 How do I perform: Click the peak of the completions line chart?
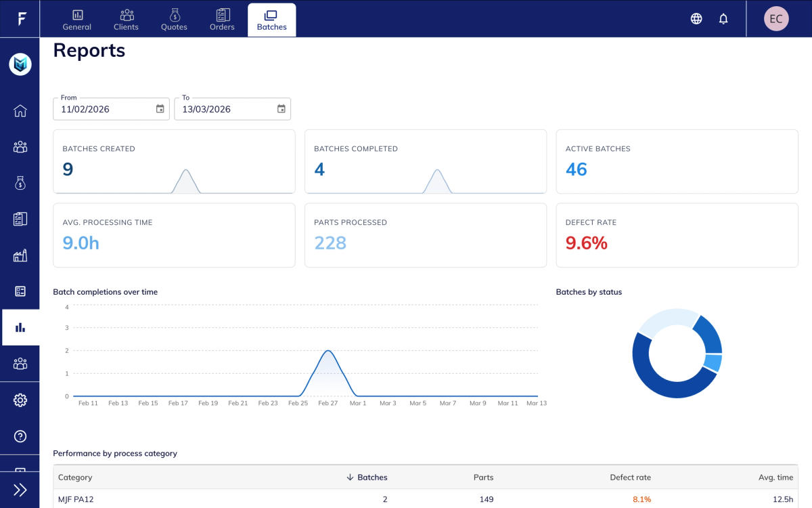[x=328, y=351]
